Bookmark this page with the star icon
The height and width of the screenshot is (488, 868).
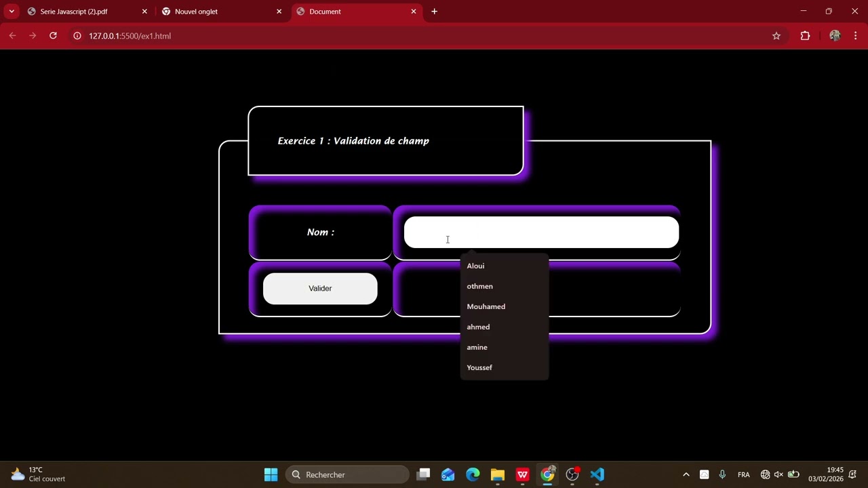(776, 36)
